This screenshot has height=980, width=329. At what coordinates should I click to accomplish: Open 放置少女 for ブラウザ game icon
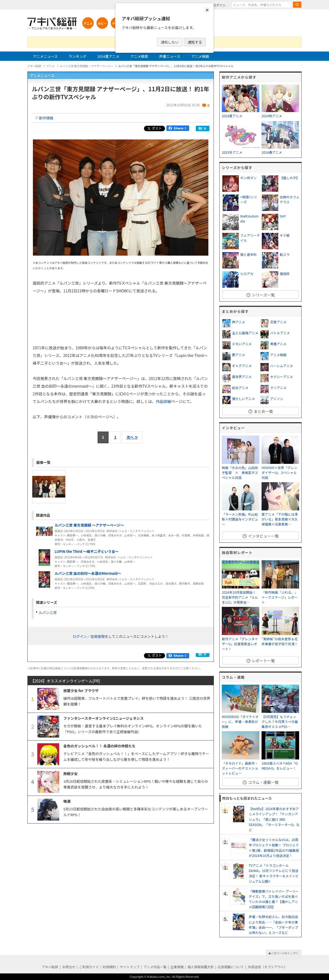[48, 699]
